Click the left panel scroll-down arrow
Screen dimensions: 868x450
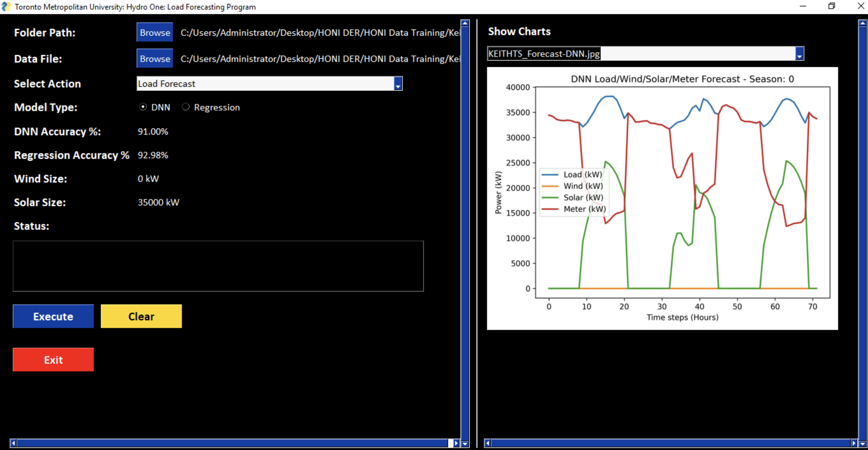[x=465, y=444]
